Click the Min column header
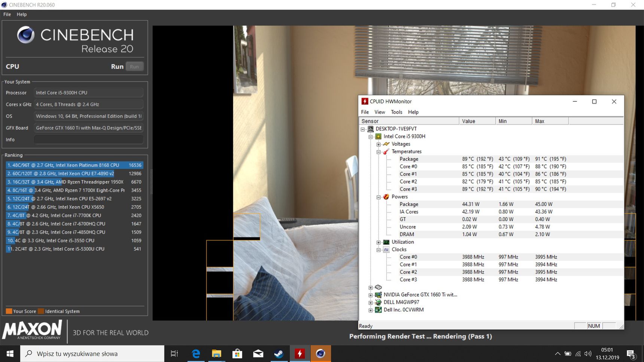 tap(513, 121)
